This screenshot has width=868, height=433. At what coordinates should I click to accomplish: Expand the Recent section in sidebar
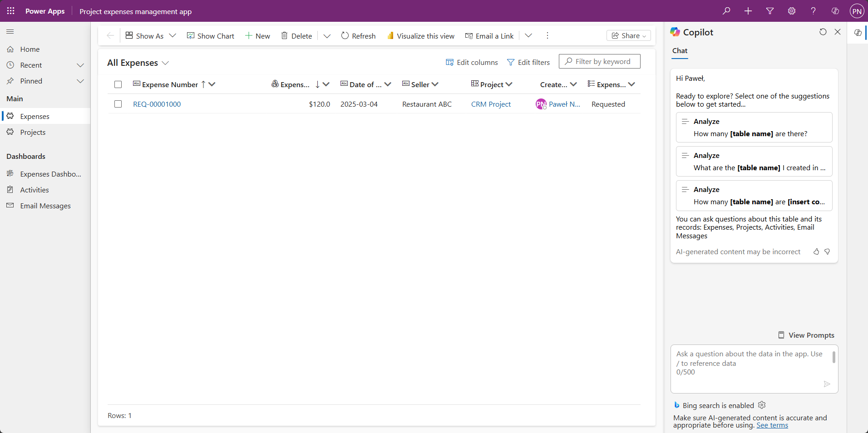coord(80,65)
